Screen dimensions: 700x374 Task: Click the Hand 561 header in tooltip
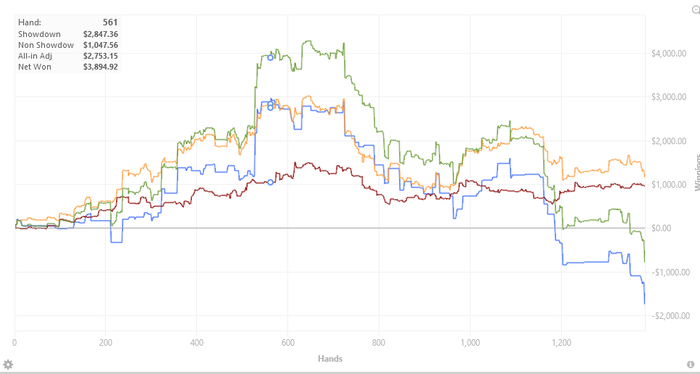pyautogui.click(x=68, y=23)
